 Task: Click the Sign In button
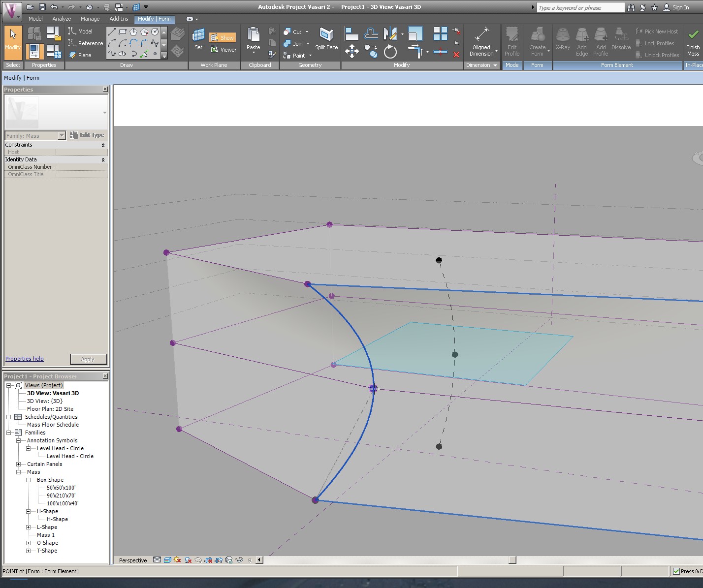[676, 7]
